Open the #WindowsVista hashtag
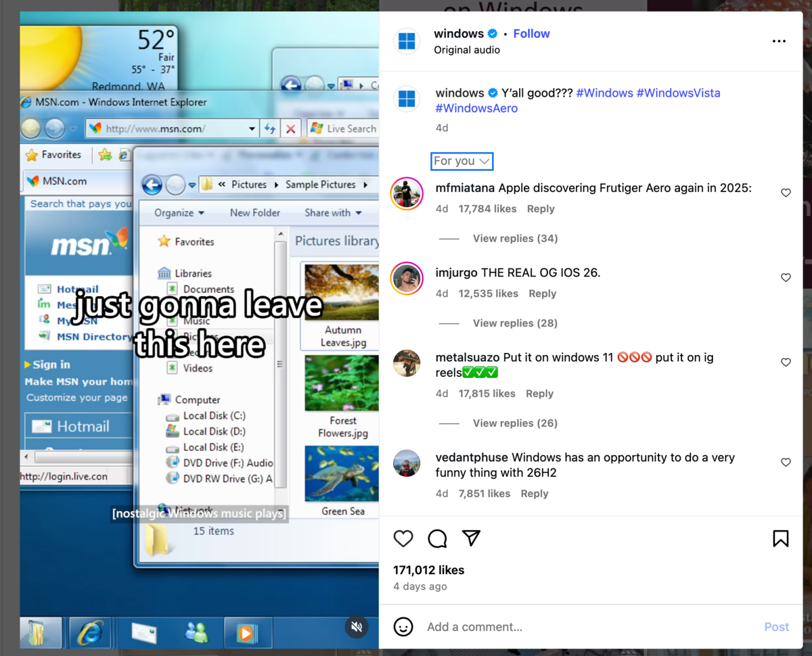 (678, 93)
